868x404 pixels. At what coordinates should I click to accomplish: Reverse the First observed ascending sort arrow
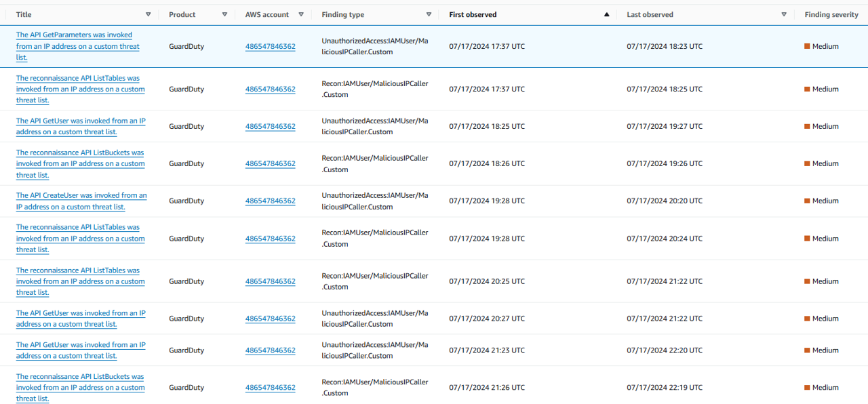pyautogui.click(x=606, y=14)
